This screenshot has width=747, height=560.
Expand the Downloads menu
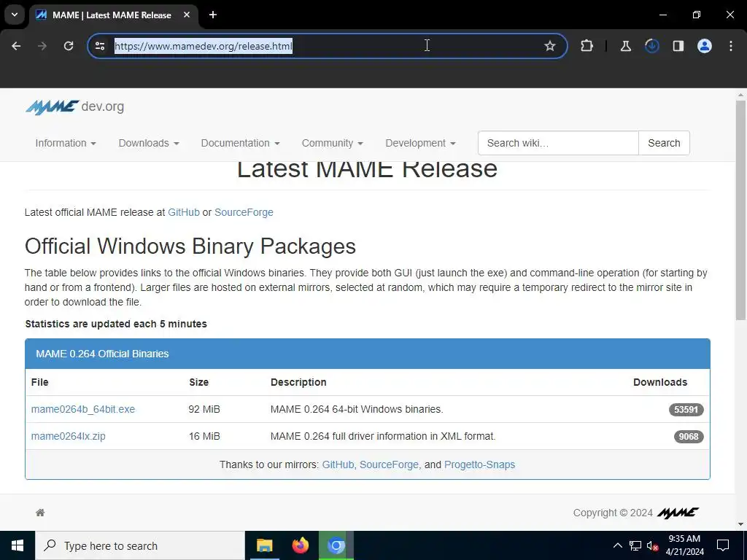tap(149, 143)
